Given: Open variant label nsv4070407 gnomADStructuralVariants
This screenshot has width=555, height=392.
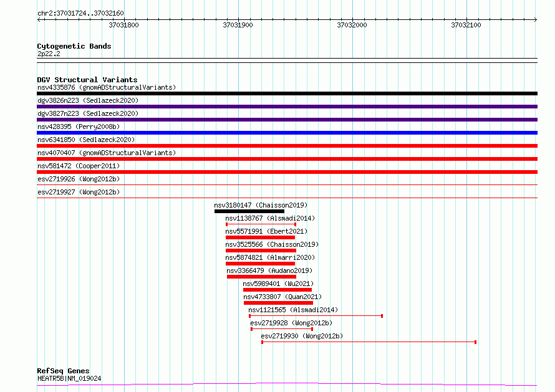Looking at the screenshot, I should [107, 153].
